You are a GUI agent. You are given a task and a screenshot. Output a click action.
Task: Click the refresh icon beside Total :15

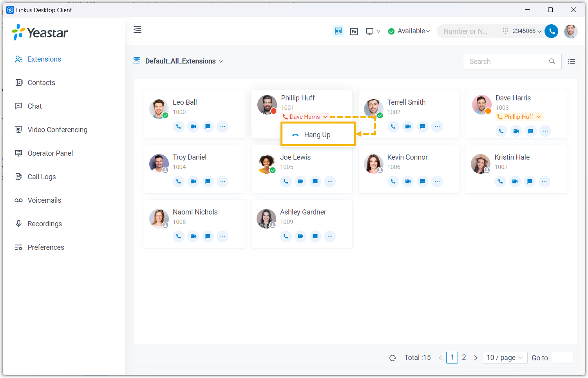click(393, 358)
